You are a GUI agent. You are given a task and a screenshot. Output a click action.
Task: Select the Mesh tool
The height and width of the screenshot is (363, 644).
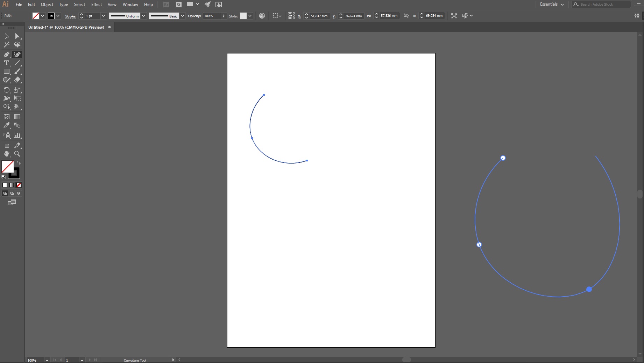6,117
